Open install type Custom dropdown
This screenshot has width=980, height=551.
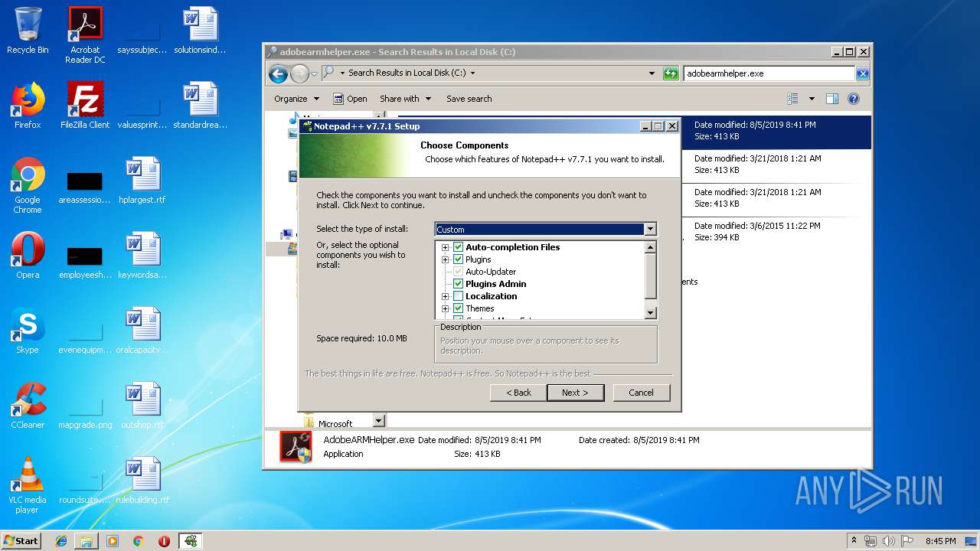tap(650, 229)
